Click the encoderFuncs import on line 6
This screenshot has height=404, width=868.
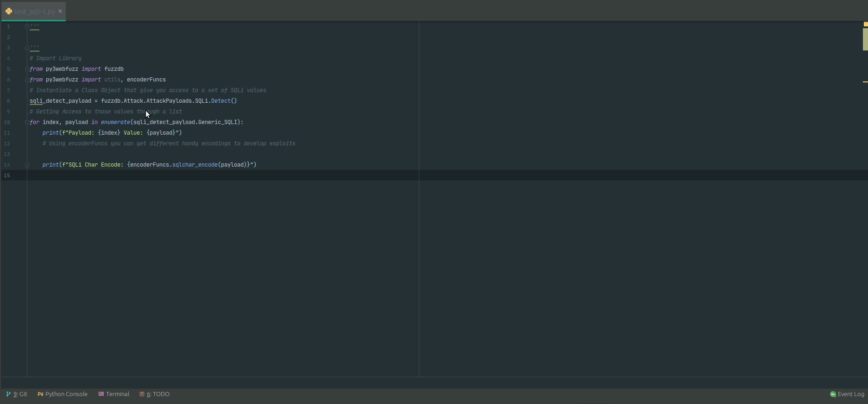146,80
